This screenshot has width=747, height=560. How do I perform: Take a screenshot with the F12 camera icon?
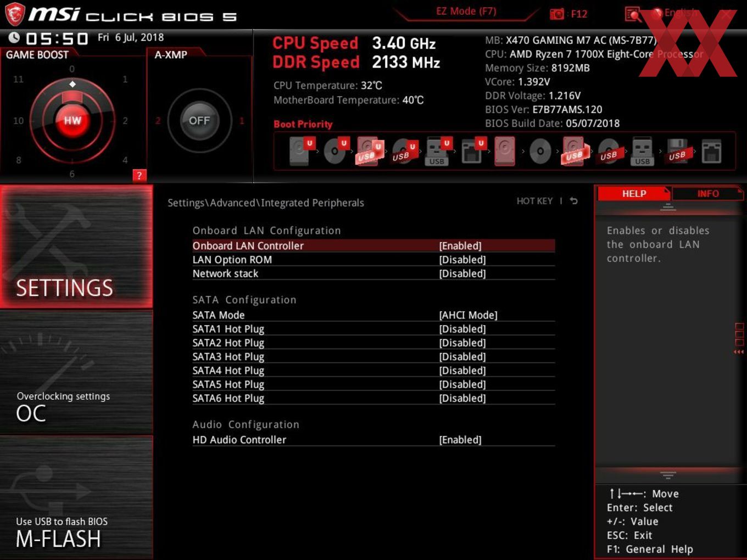(x=557, y=14)
